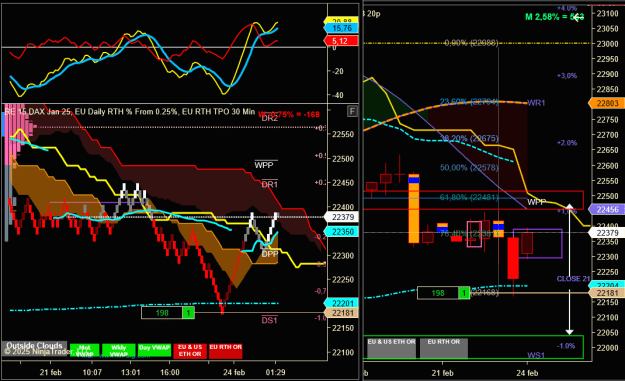Click the green 1 quantity box, left chart
Viewport: 625px width, 381px height.
(188, 313)
